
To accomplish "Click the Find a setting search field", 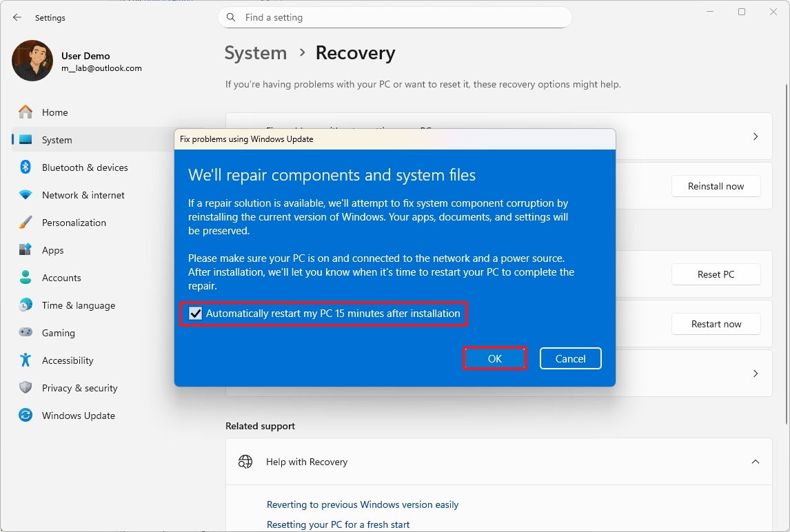I will point(394,17).
